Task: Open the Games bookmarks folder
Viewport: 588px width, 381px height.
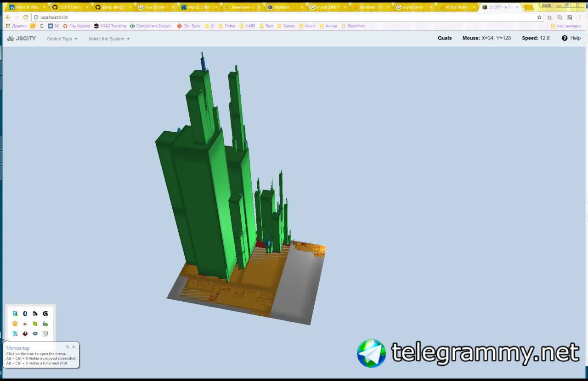Action: coord(286,26)
